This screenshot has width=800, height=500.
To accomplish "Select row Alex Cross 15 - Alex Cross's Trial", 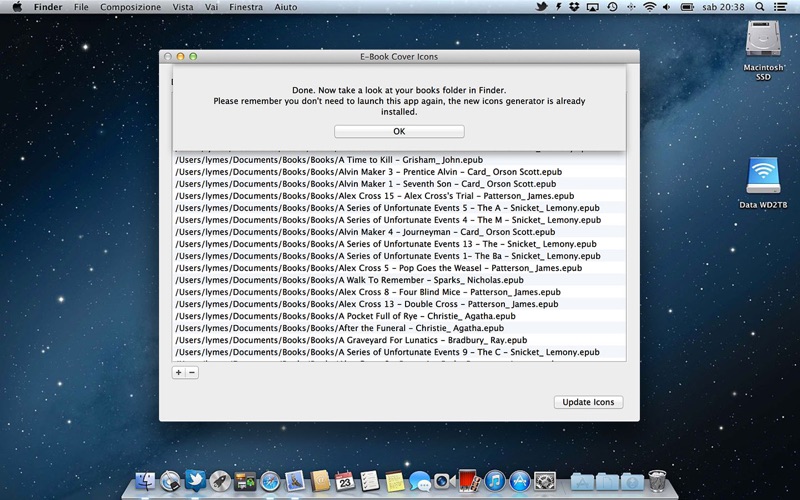I will 399,196.
